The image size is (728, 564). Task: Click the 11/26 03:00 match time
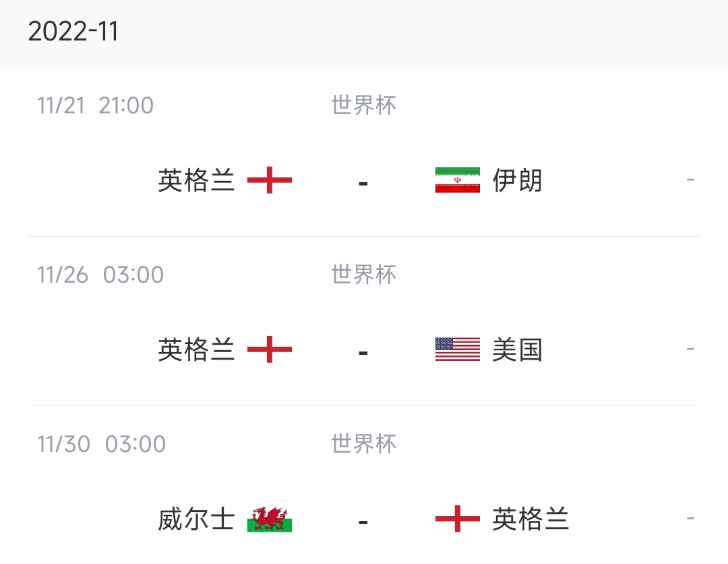[x=100, y=275]
